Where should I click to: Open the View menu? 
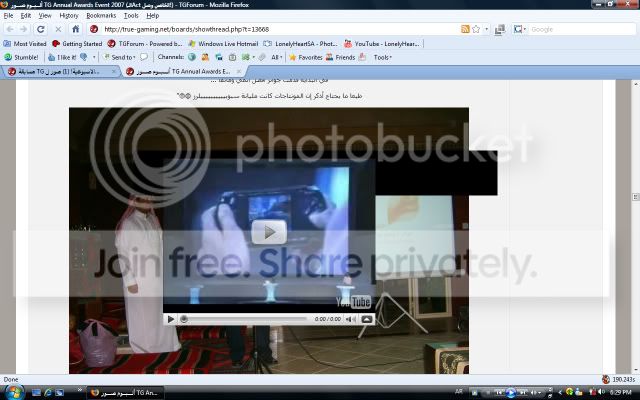[x=45, y=16]
